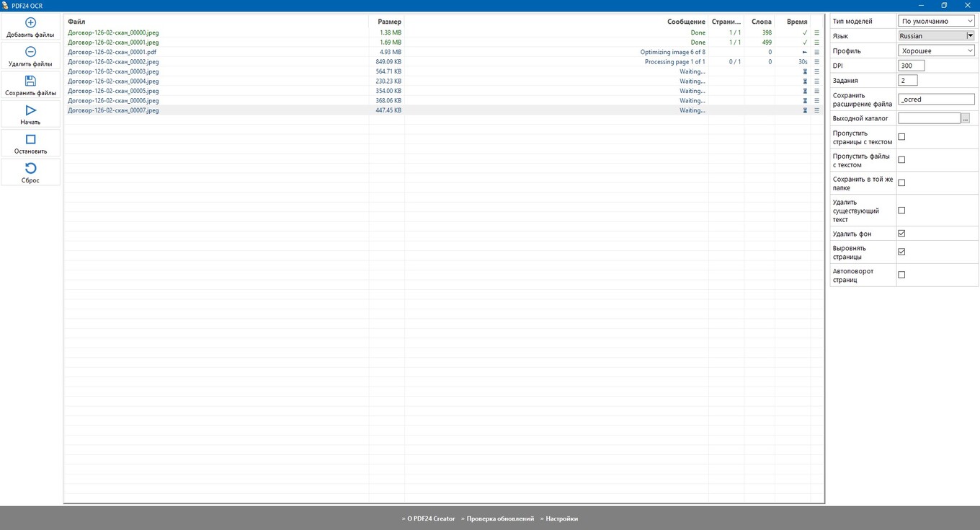Click the _ocred file suffix field
Viewport: 980px width, 530px height.
tap(936, 99)
